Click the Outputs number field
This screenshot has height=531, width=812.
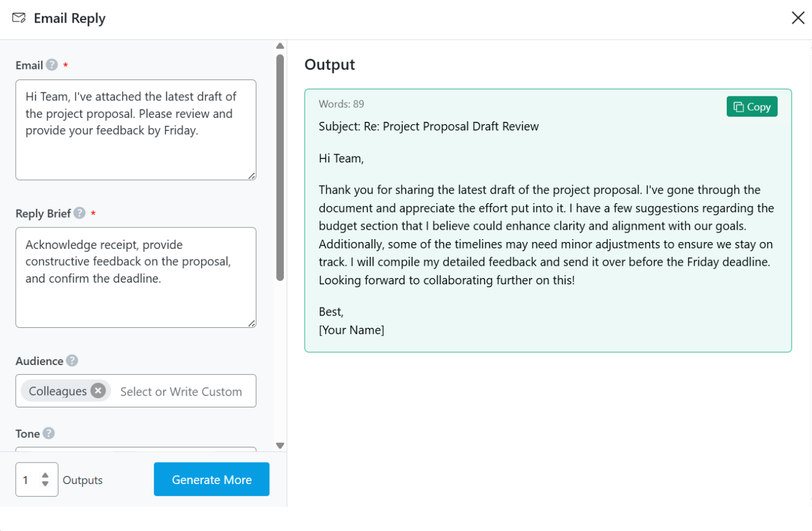[x=28, y=480]
